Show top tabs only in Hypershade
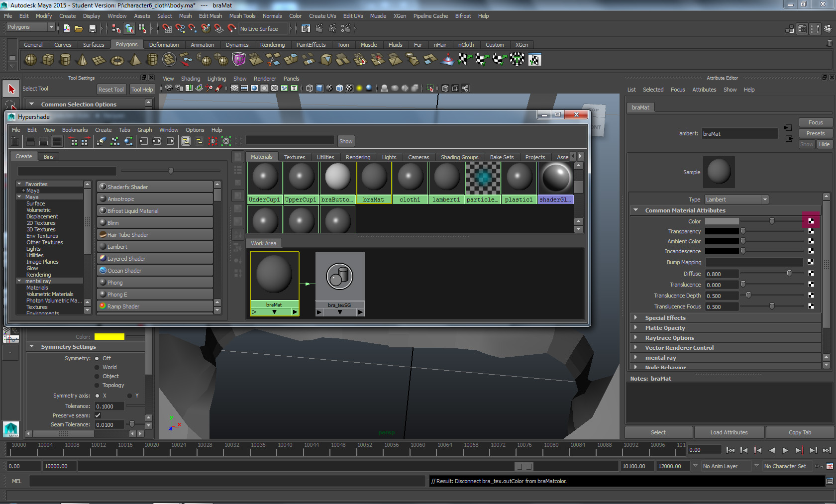The image size is (836, 504). point(30,141)
